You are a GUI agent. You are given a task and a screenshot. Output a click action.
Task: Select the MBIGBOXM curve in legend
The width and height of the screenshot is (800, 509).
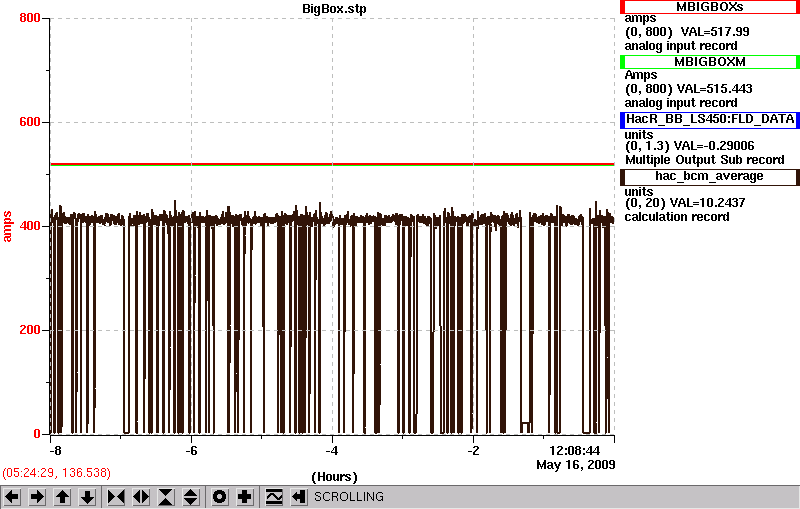coord(710,62)
